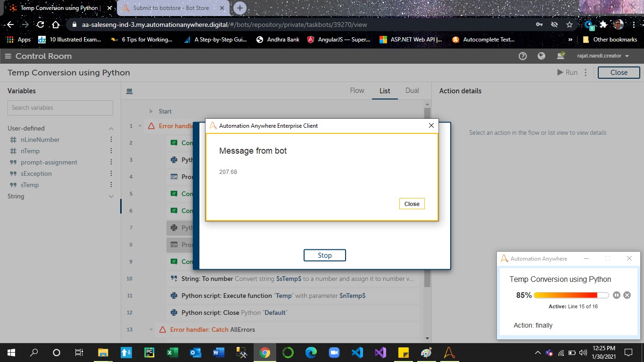The height and width of the screenshot is (362, 644).
Task: Click Close in the Message from bot dialog
Action: point(412,204)
